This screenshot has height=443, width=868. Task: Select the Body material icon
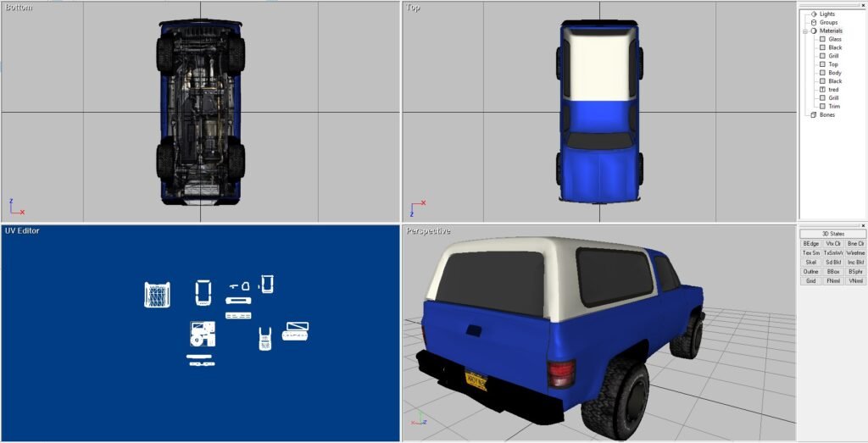pyautogui.click(x=822, y=73)
